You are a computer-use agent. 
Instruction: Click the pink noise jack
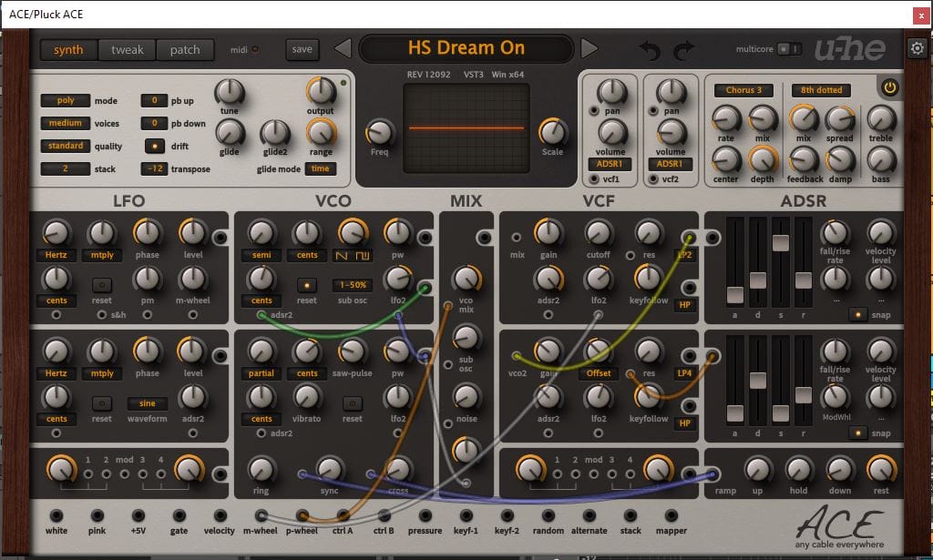tap(97, 515)
